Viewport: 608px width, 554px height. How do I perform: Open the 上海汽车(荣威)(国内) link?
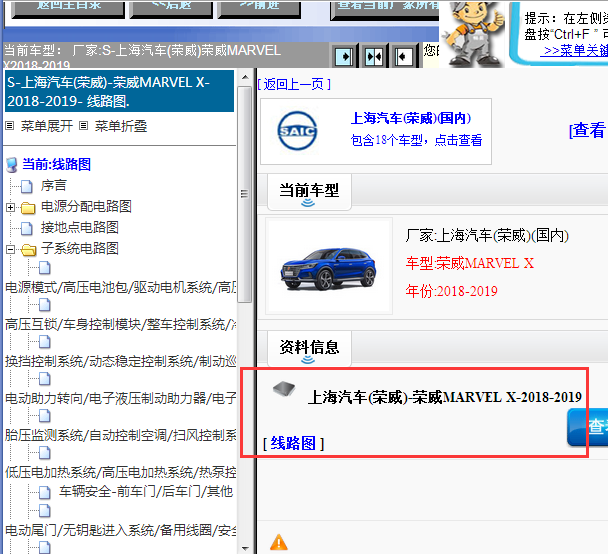pos(411,118)
